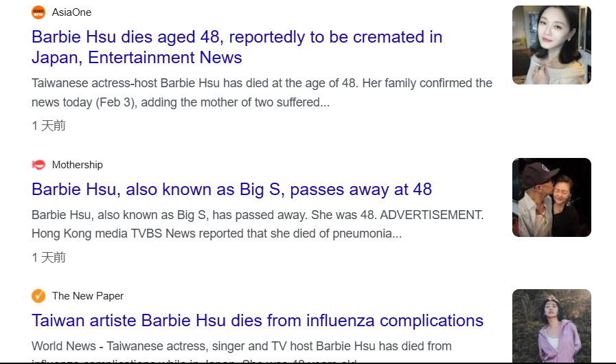Click the AsiaOne article snippet text
Screen dimensions: 616x364
click(262, 93)
